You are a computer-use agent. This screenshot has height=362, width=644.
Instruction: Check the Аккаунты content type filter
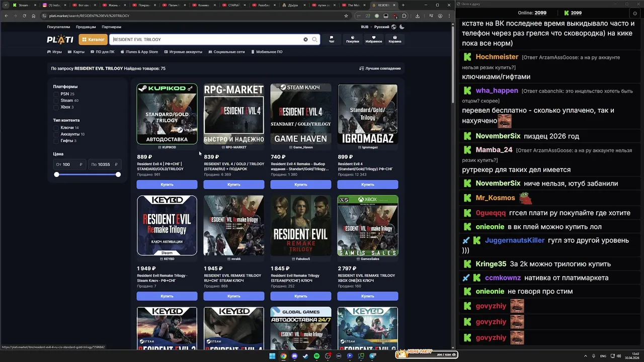pos(56,134)
